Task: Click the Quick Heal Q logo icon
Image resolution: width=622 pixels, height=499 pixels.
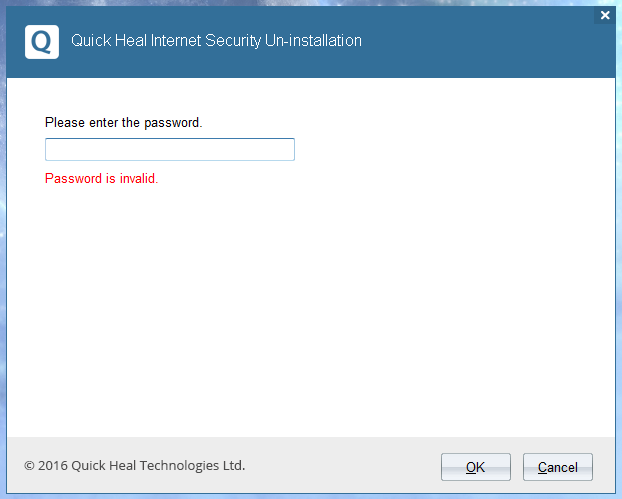Action: coord(41,42)
